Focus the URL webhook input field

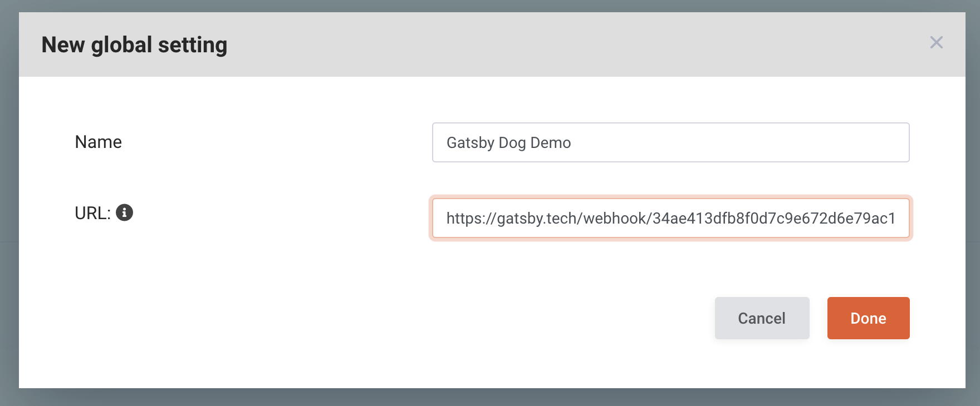click(x=670, y=218)
